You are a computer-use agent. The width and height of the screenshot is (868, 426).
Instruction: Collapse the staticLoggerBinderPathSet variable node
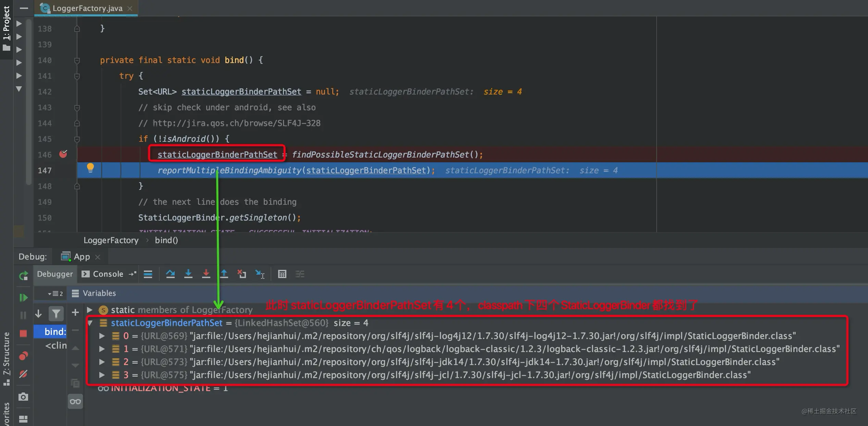click(90, 323)
